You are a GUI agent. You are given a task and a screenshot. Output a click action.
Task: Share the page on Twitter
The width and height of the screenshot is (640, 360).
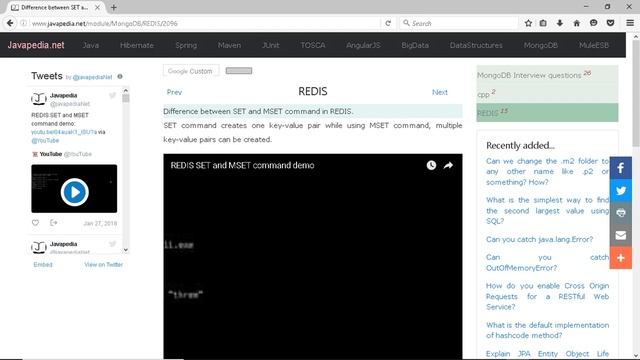coord(621,190)
